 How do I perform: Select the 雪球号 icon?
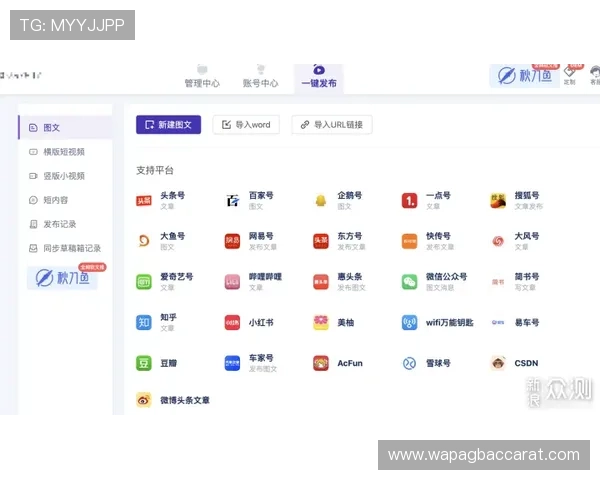pyautogui.click(x=409, y=363)
